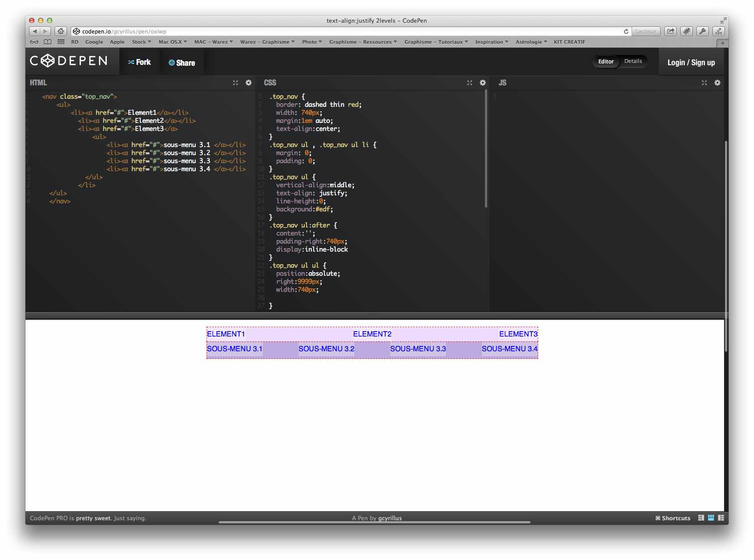Click the ELEMENT3 nav link
The height and width of the screenshot is (560, 754).
518,334
